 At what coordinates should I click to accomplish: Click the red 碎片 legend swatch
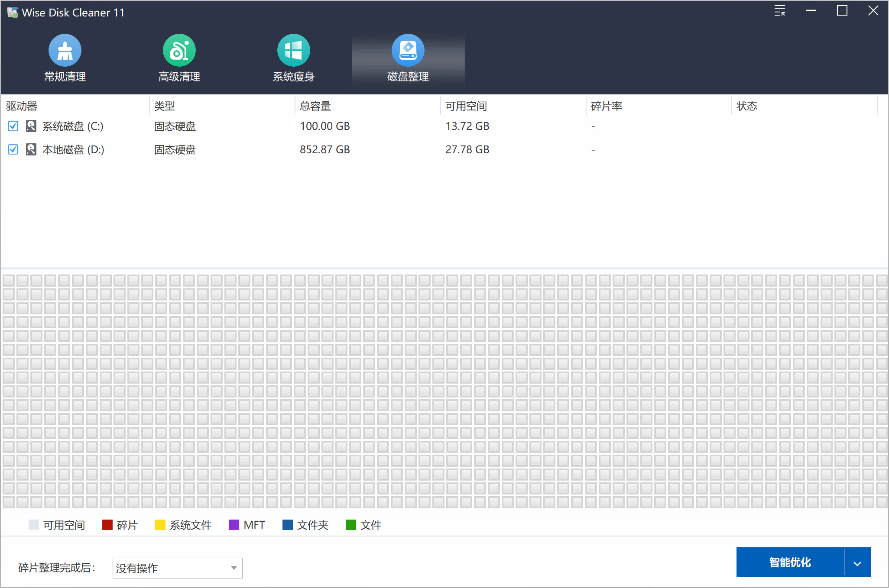107,525
